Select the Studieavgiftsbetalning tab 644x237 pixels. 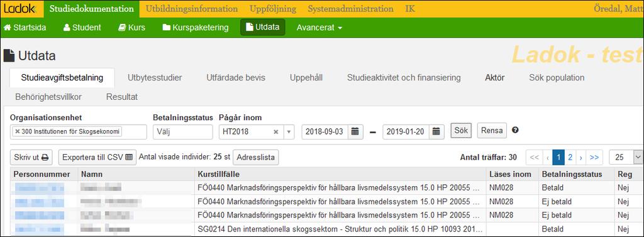click(62, 77)
